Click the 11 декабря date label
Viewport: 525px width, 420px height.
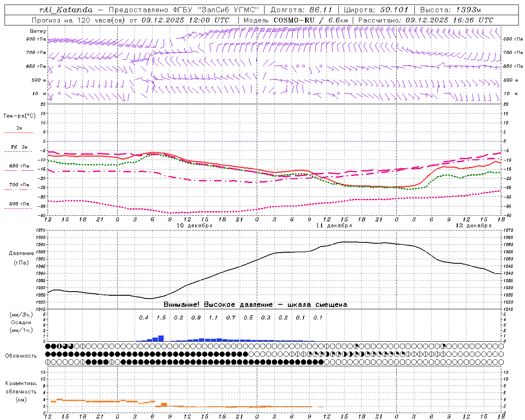click(334, 226)
